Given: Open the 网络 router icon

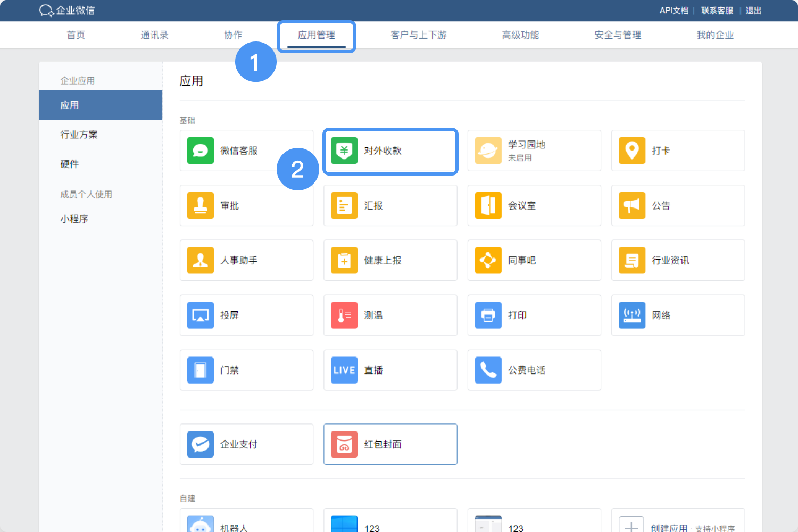Looking at the screenshot, I should click(x=632, y=315).
